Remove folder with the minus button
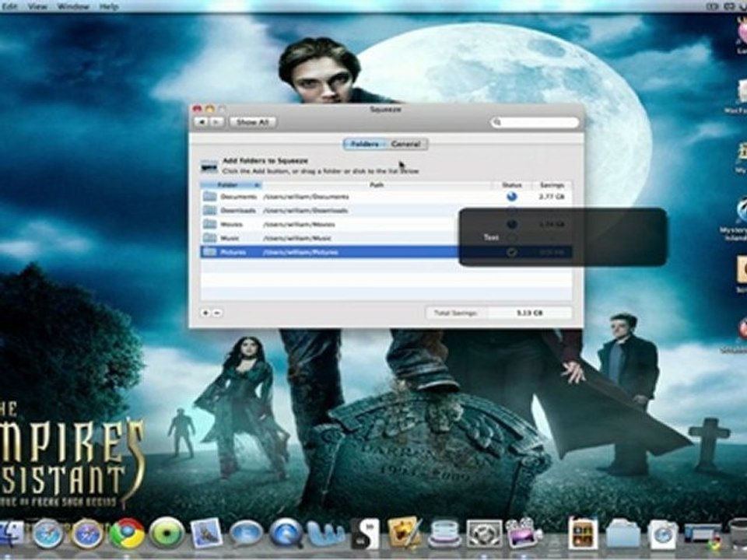This screenshot has height=560, width=747. 217,313
